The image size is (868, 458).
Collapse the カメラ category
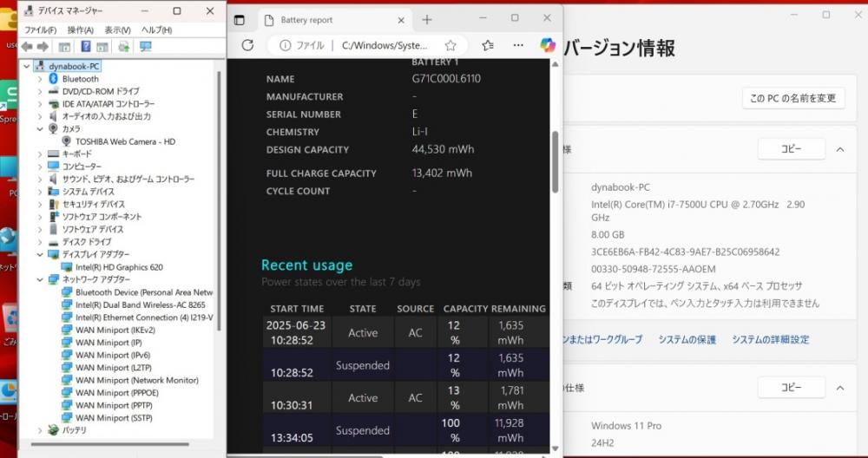40,129
